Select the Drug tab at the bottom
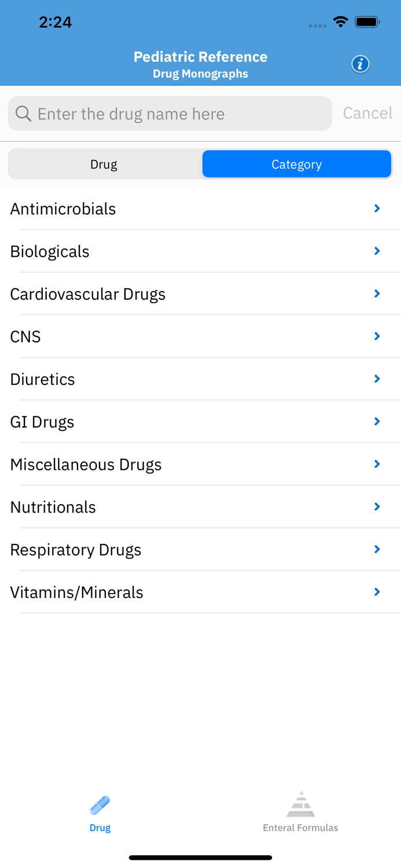Viewport: 401px width, 868px height. [x=100, y=813]
